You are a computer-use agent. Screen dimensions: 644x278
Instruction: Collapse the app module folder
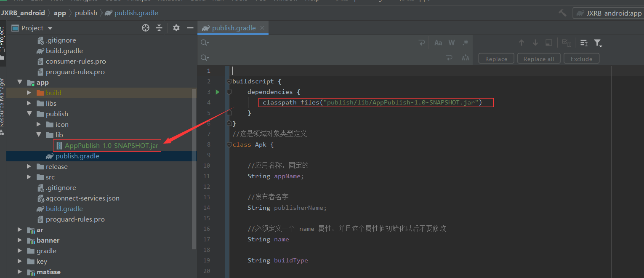pos(19,82)
